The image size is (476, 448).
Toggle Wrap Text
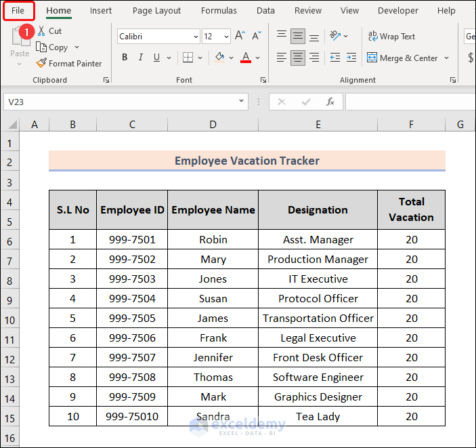391,36
